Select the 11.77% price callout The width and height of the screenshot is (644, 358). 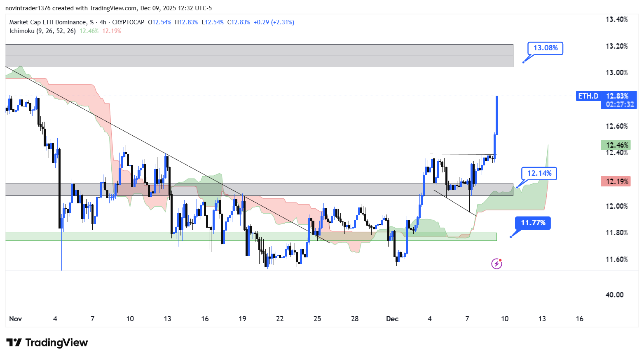[x=533, y=223]
